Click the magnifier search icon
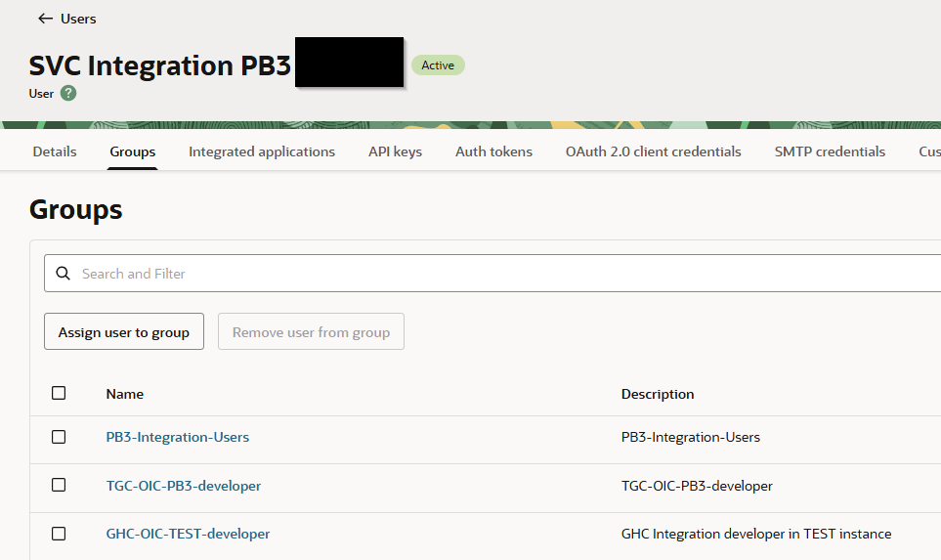The height and width of the screenshot is (560, 941). pyautogui.click(x=64, y=274)
